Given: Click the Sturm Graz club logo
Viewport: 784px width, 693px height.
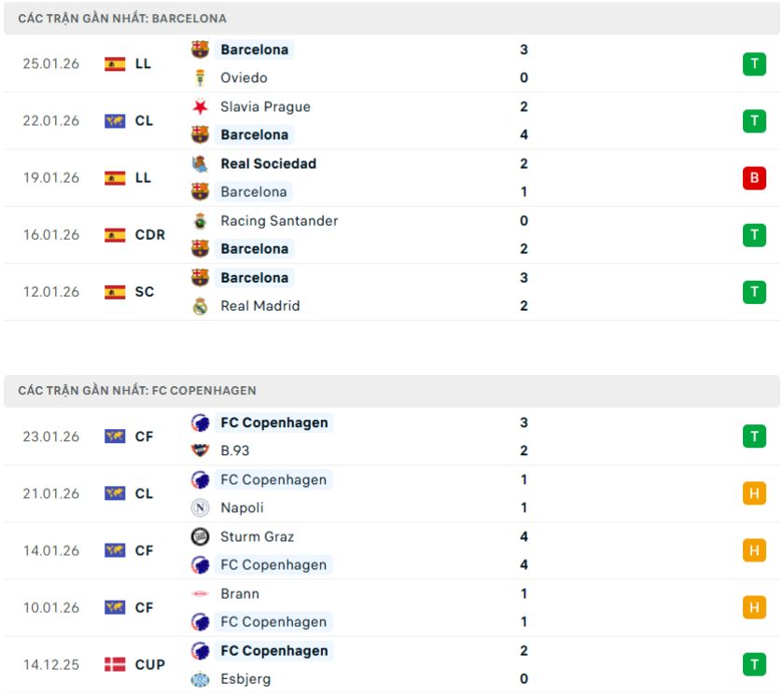Looking at the screenshot, I should tap(200, 537).
